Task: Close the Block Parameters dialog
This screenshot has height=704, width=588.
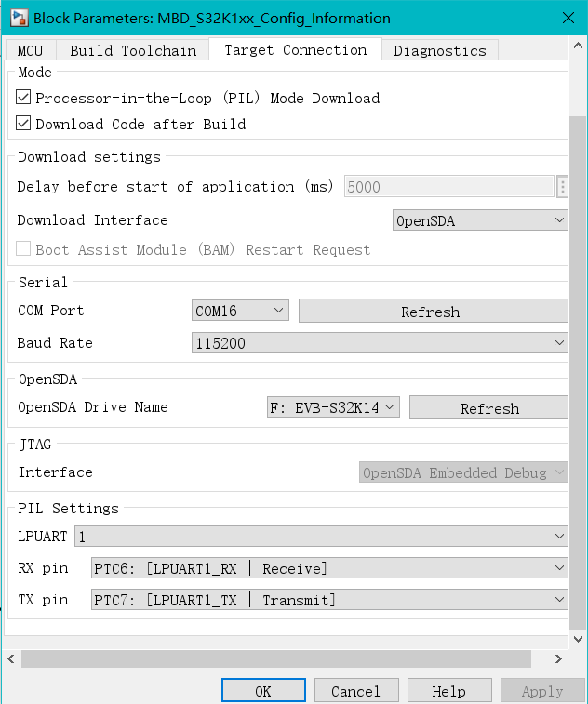Action: point(567,19)
